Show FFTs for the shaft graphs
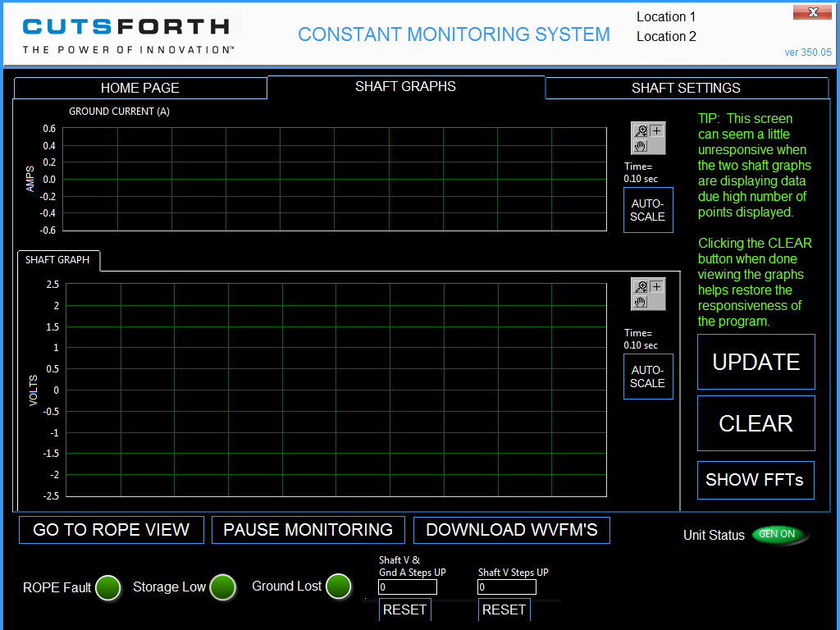 (755, 480)
